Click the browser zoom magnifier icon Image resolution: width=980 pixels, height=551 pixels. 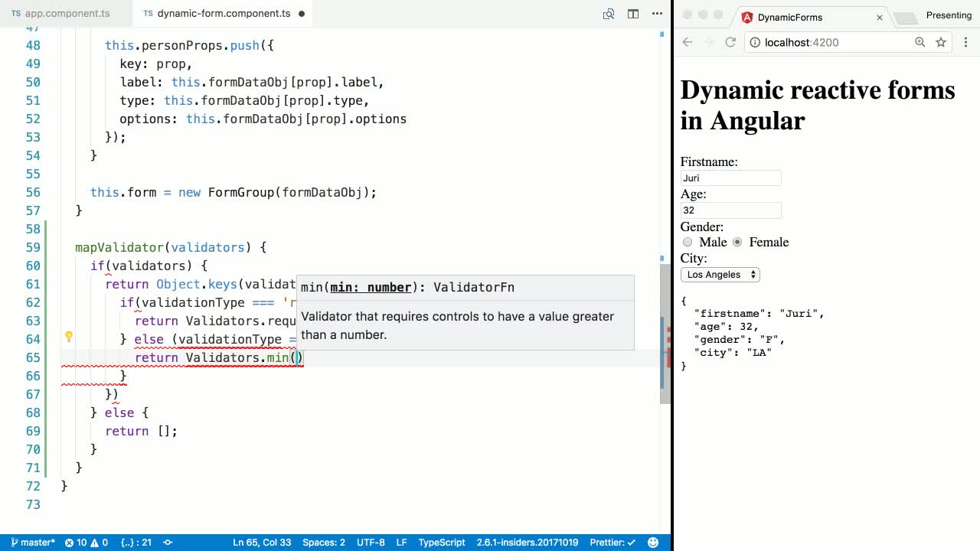[920, 42]
